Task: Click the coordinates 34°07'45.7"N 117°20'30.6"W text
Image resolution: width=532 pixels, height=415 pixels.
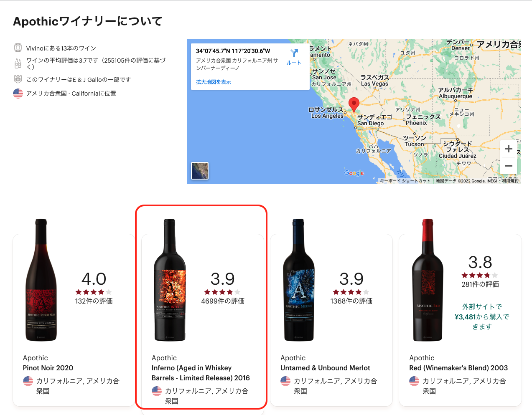Action: click(x=233, y=51)
